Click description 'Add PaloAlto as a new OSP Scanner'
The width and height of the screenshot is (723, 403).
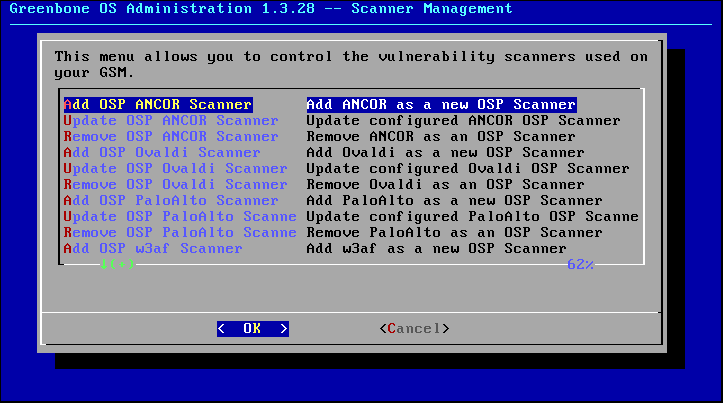tap(455, 201)
